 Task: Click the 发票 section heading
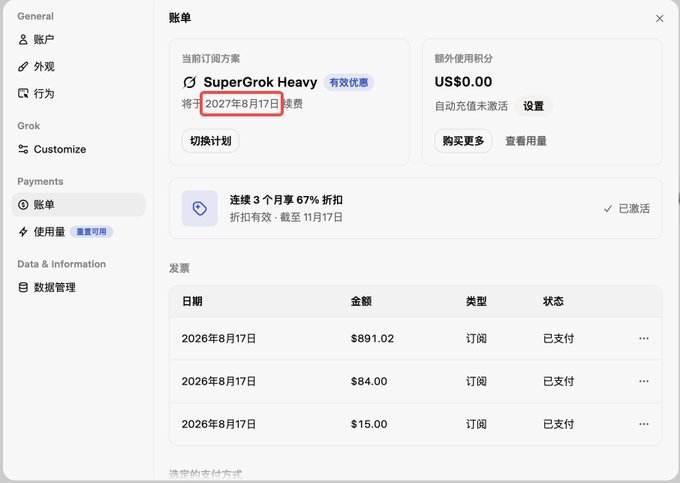(x=179, y=268)
